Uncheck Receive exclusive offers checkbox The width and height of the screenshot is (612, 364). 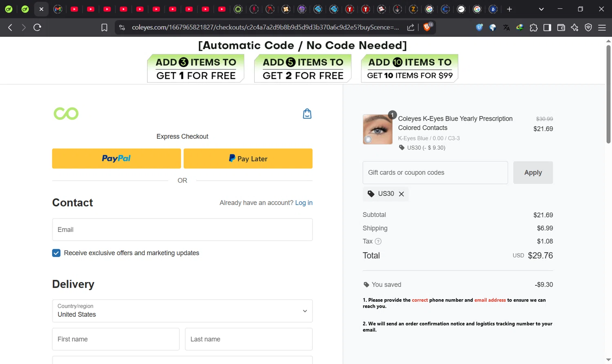click(56, 253)
